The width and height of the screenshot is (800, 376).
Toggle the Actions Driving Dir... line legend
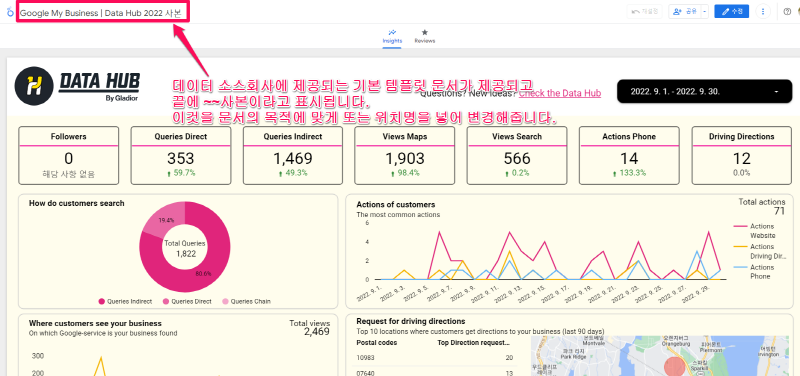click(x=760, y=251)
